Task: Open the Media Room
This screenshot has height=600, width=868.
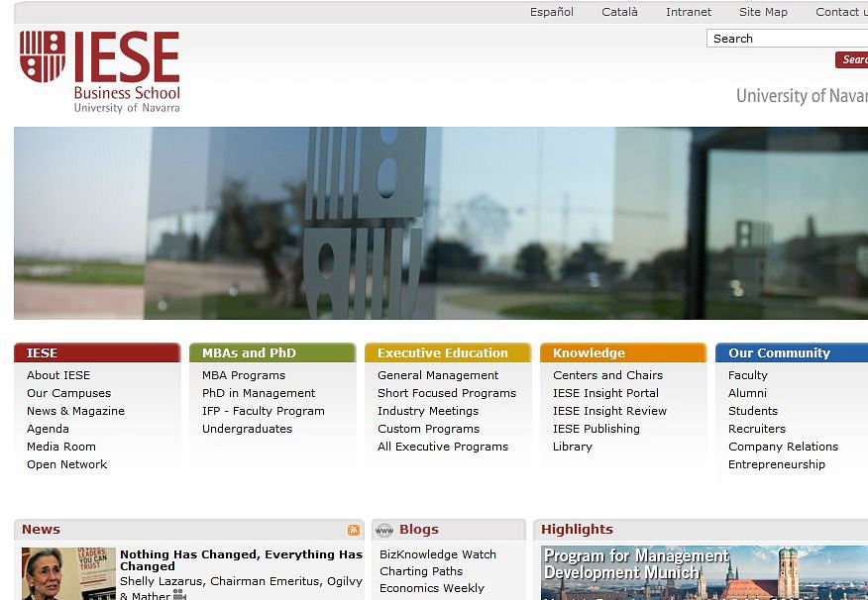Action: tap(60, 447)
